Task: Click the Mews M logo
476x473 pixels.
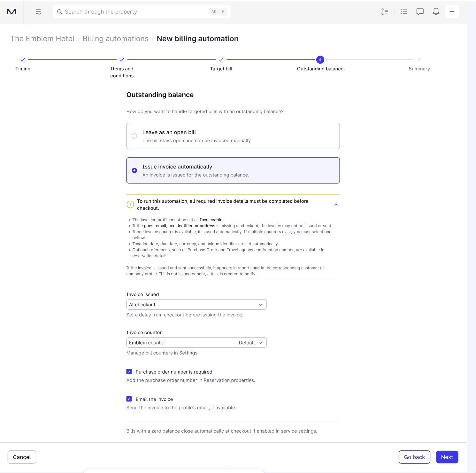Action: click(12, 12)
